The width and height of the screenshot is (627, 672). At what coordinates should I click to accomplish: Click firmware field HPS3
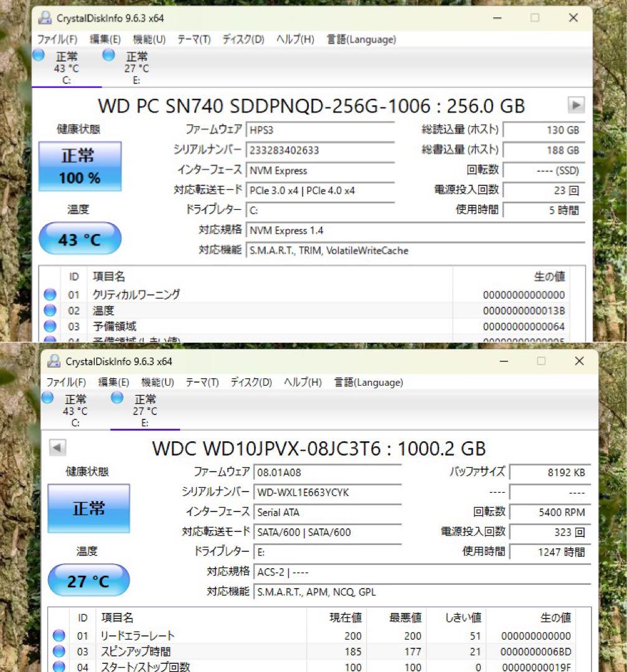(320, 130)
